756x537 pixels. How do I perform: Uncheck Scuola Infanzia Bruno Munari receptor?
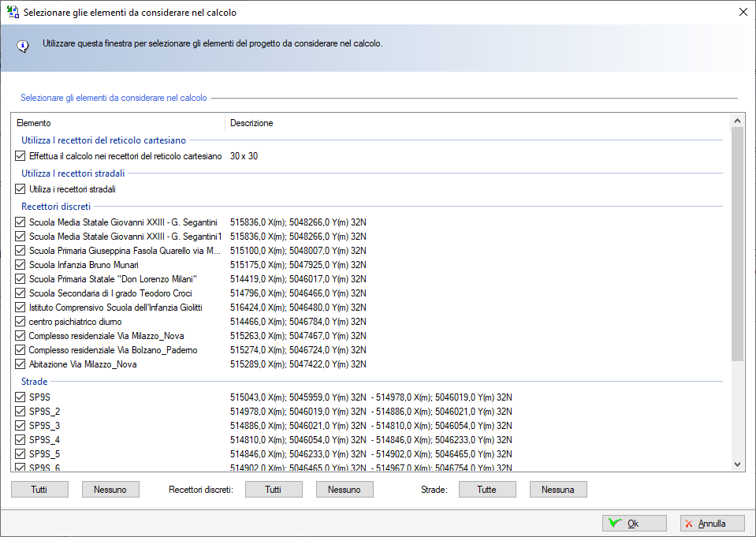(x=20, y=265)
